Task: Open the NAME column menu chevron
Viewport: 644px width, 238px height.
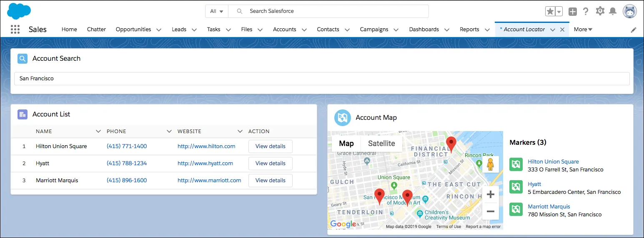Action: (x=98, y=131)
